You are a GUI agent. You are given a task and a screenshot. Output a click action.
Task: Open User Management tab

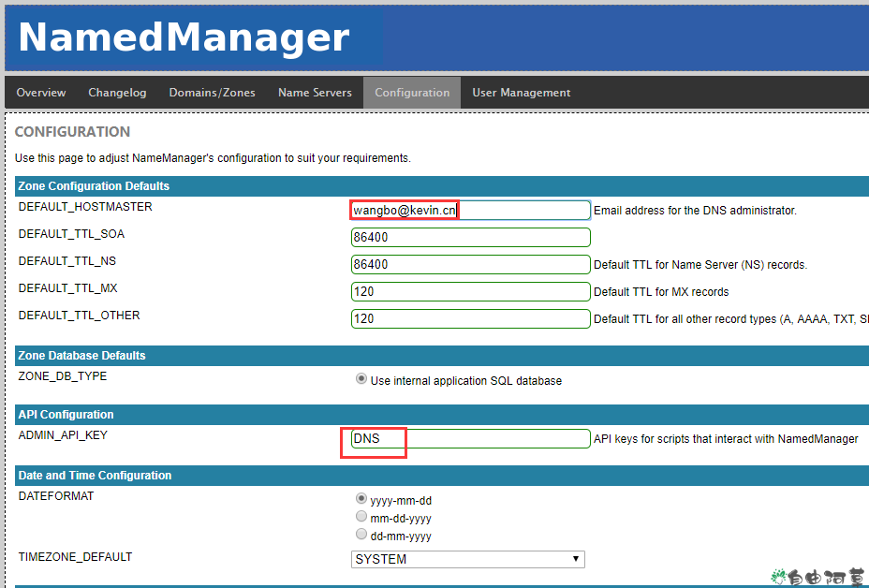tap(521, 93)
